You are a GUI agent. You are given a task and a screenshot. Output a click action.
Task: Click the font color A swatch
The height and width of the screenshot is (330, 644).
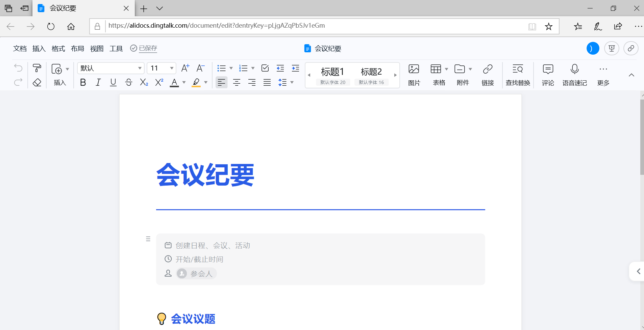coord(174,82)
